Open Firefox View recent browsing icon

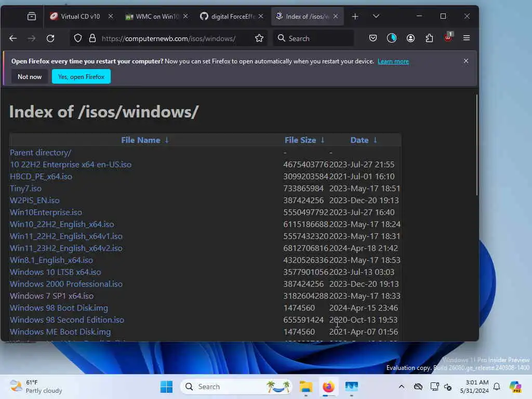(x=32, y=16)
